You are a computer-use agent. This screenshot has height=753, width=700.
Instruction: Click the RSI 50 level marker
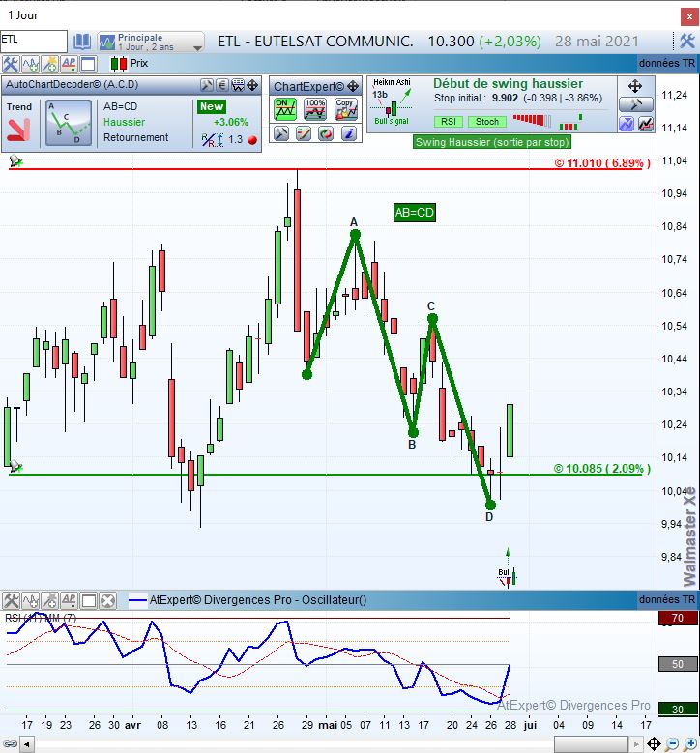click(x=678, y=664)
